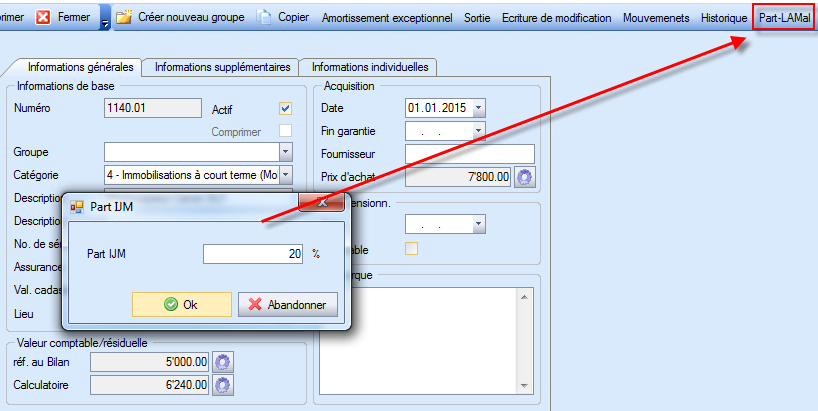
Task: Click the Copier toolbar label
Action: (293, 17)
